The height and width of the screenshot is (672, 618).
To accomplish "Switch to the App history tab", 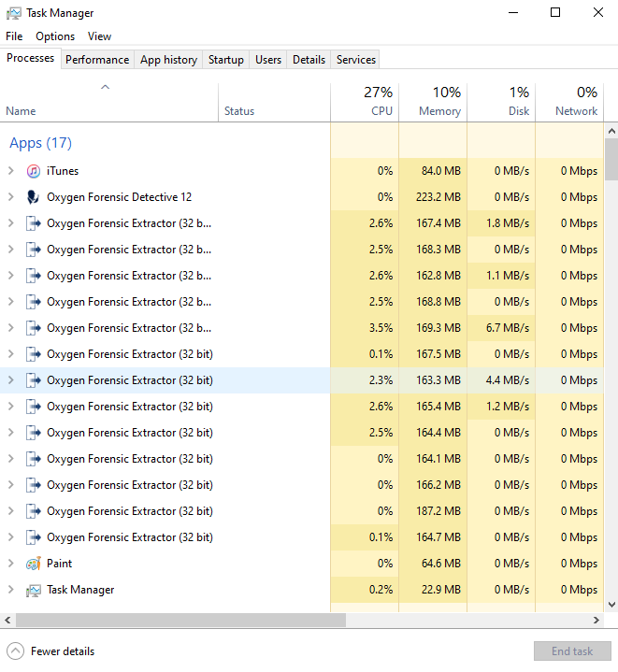I will tap(168, 60).
